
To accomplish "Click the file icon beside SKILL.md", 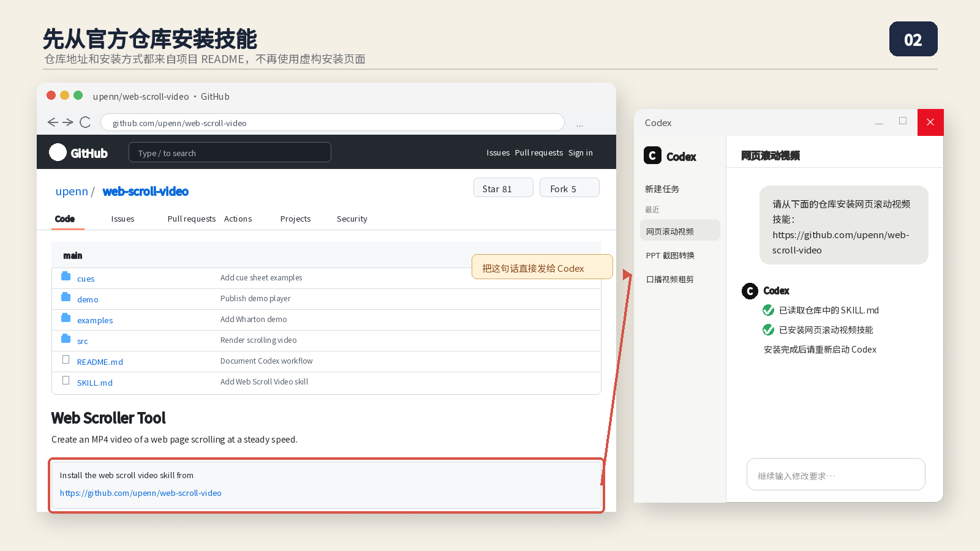I will (x=66, y=380).
